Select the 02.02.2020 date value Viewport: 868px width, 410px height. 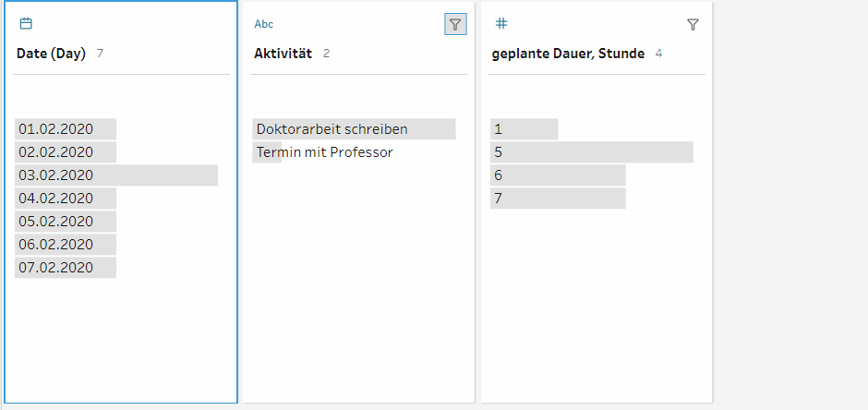(x=56, y=152)
